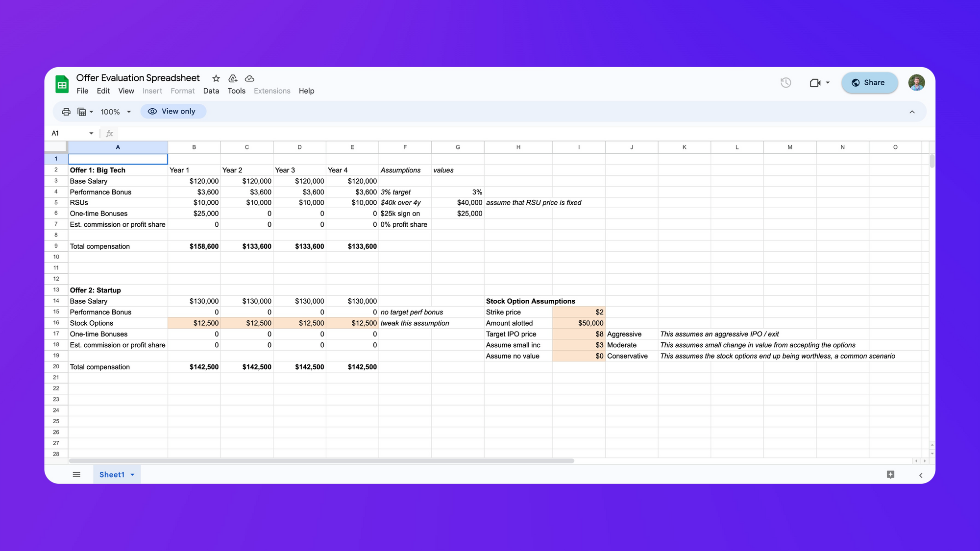Open Sheet1 tab options arrow

click(x=132, y=475)
